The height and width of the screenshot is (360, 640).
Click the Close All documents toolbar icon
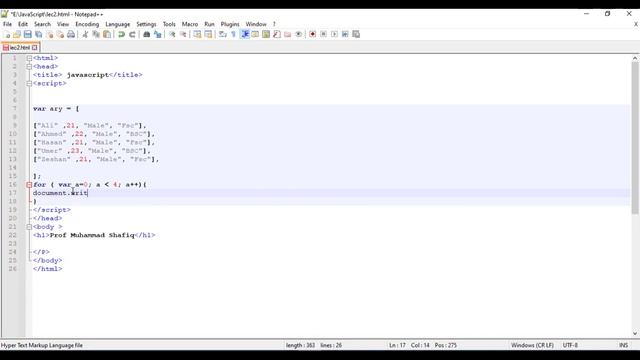[x=60, y=34]
